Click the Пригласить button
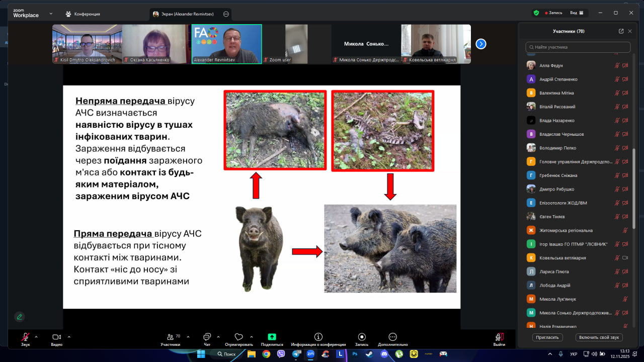The width and height of the screenshot is (644, 362). [547, 337]
